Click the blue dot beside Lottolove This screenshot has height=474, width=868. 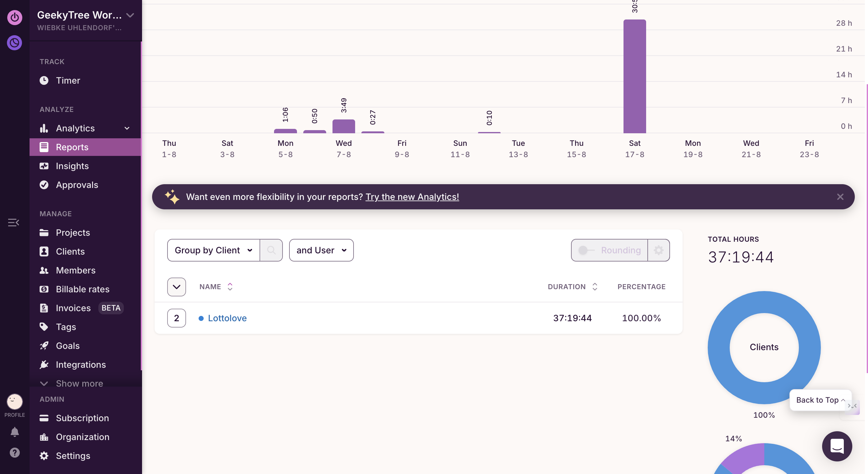(x=201, y=318)
